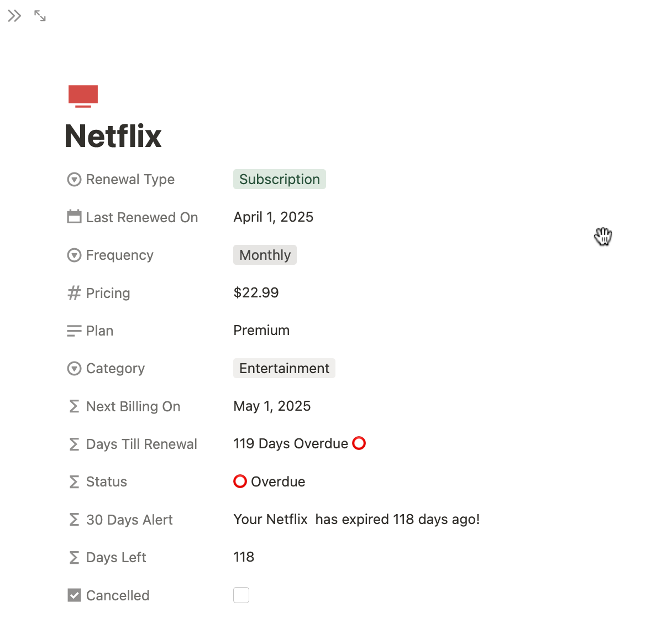
Task: Click the Days Till Renewal property label
Action: click(x=141, y=444)
